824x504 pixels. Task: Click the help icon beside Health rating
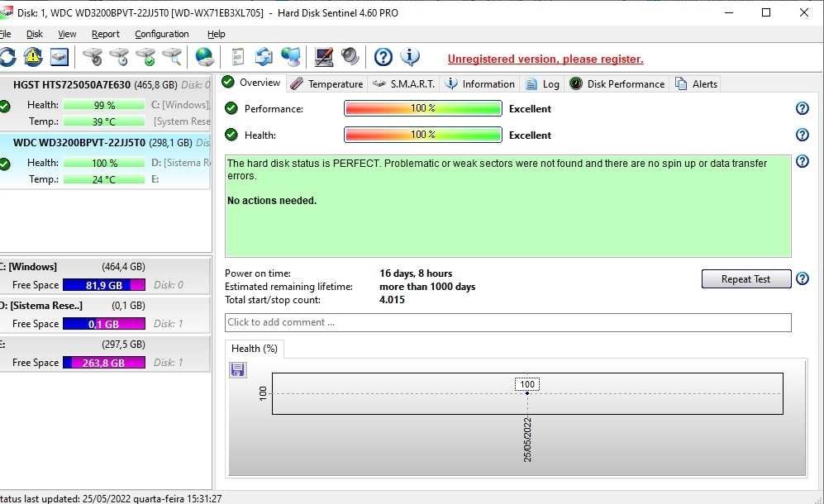(x=802, y=135)
